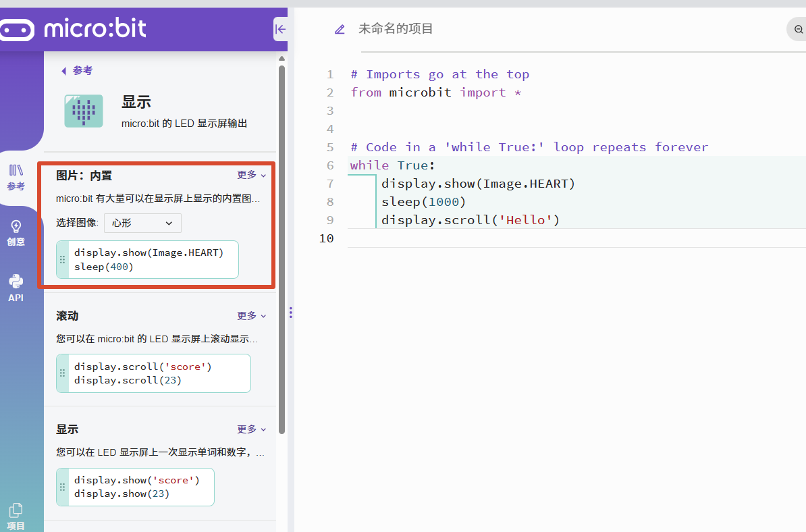Click the 滚动 section heading
This screenshot has height=532, width=806.
pos(68,315)
